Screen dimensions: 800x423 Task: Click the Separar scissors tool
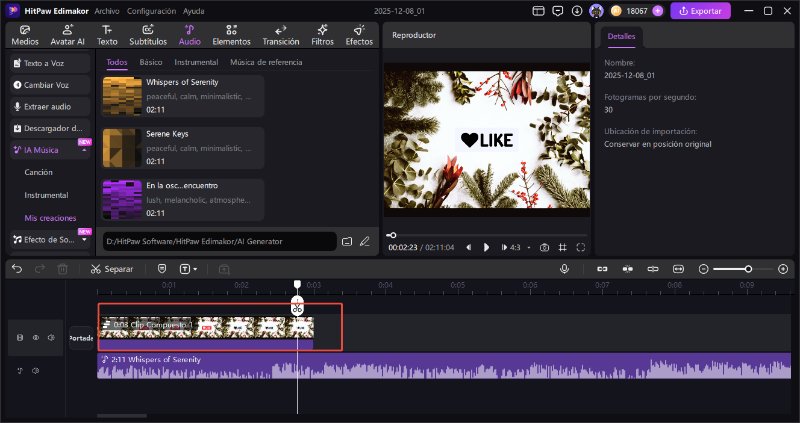click(112, 269)
